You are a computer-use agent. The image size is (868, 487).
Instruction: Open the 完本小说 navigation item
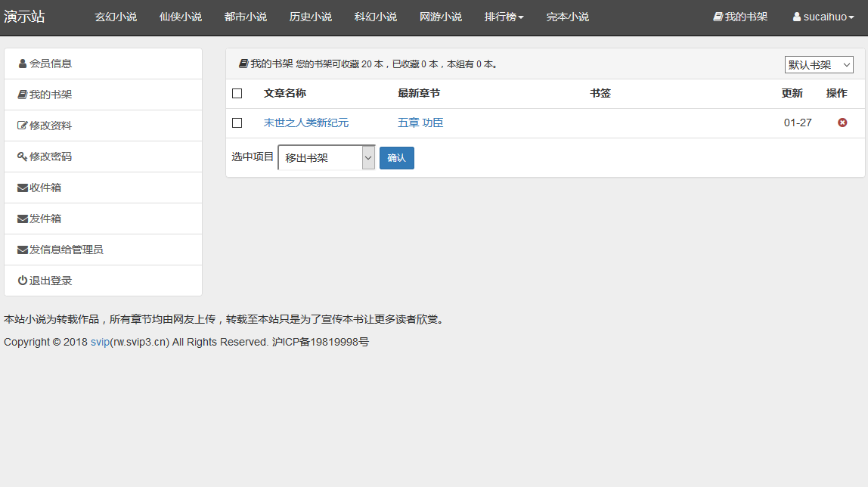[x=567, y=17]
